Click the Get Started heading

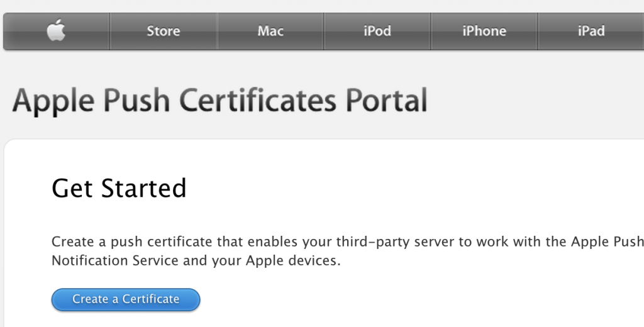119,188
